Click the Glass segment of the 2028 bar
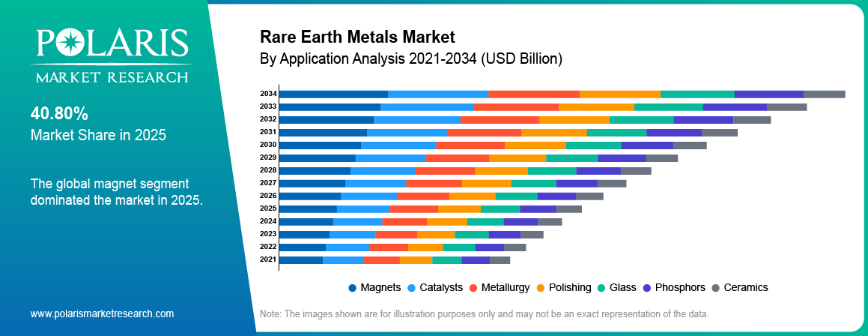868x336 pixels. 552,171
